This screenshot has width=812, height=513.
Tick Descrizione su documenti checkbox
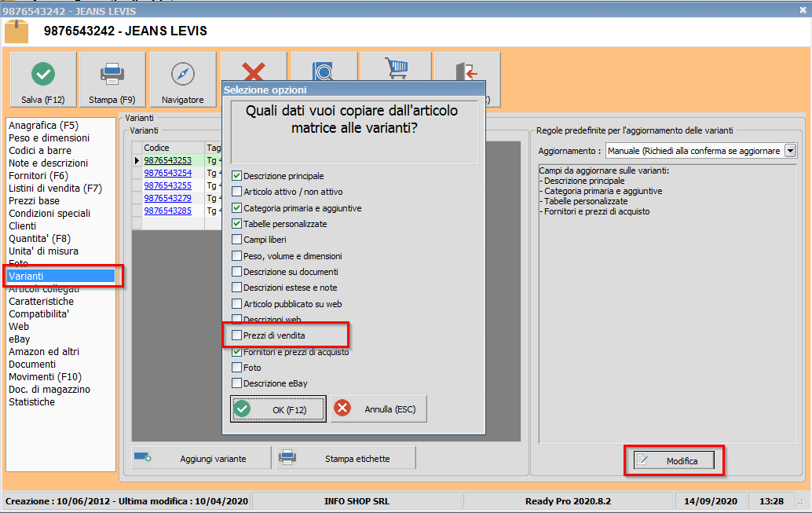coord(236,272)
